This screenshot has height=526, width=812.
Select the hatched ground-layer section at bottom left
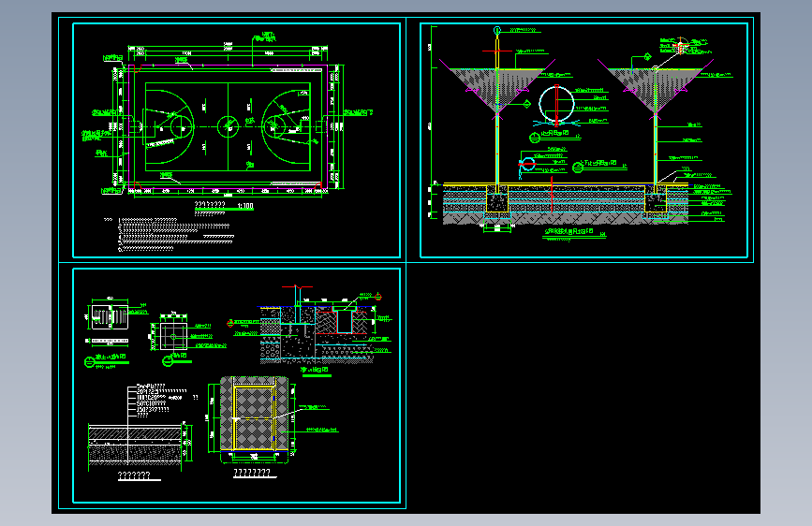point(135,443)
